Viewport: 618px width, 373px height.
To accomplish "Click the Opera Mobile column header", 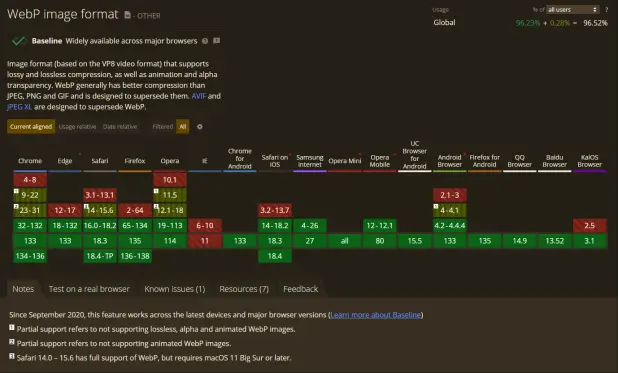I will pos(380,160).
